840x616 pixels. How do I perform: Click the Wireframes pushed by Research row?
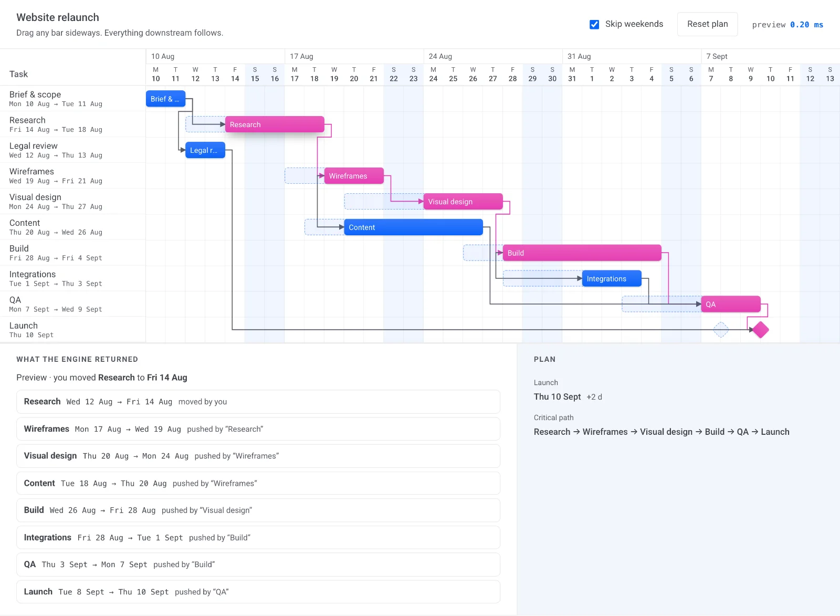coord(258,429)
